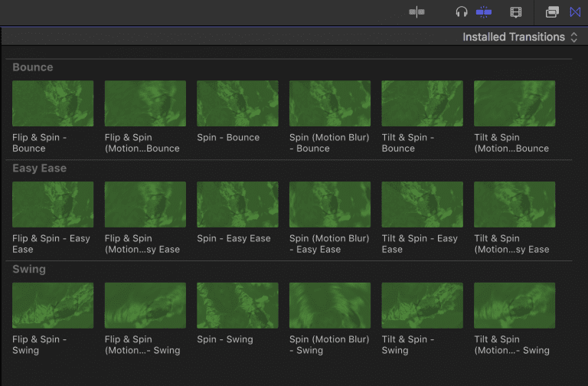Click 'Tilt & Spin (Motion...sy Ease' label
588x386 pixels.
click(x=511, y=244)
